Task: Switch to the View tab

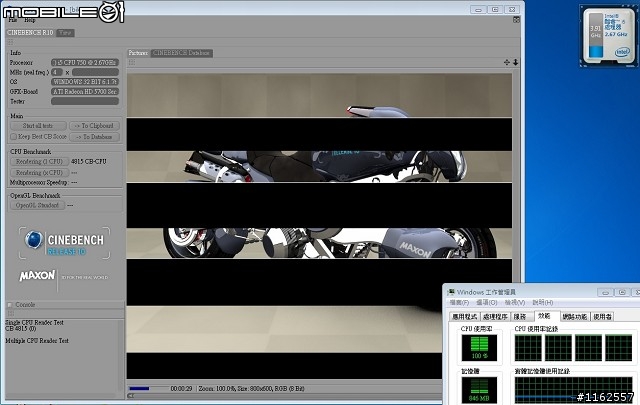Action: pos(65,33)
